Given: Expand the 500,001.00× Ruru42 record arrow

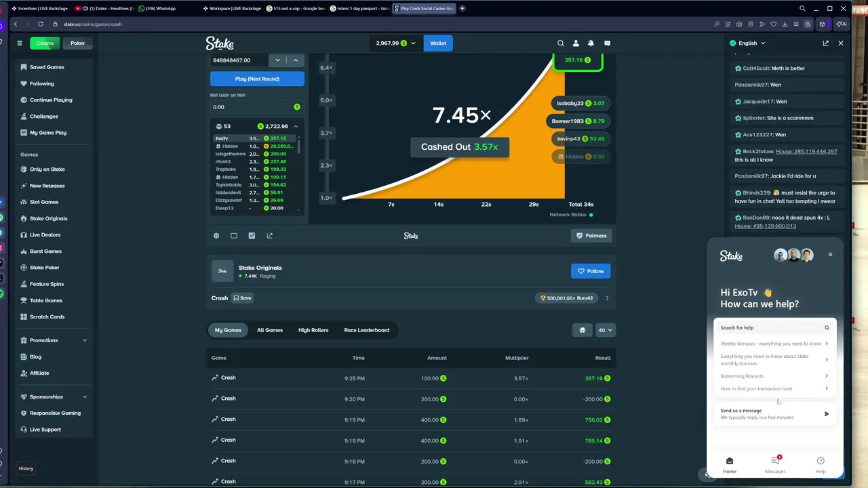Looking at the screenshot, I should pos(607,298).
